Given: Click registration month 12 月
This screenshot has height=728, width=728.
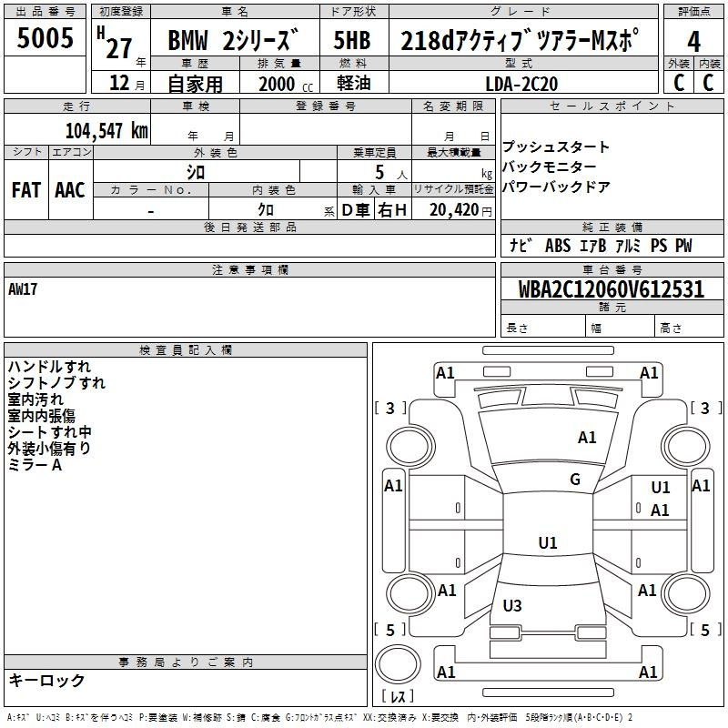Looking at the screenshot, I should tap(126, 83).
